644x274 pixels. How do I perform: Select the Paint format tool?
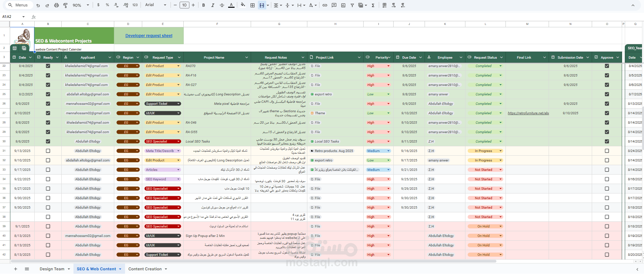pyautogui.click(x=65, y=5)
